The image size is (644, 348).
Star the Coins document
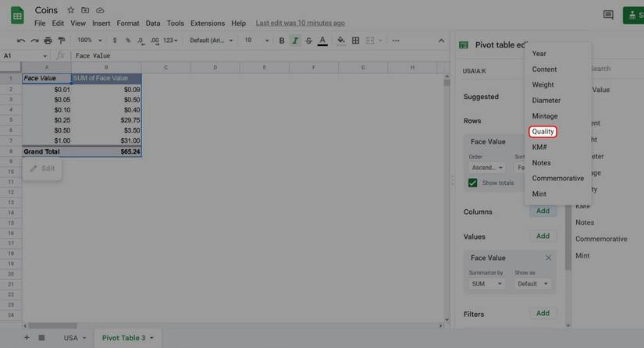click(71, 10)
